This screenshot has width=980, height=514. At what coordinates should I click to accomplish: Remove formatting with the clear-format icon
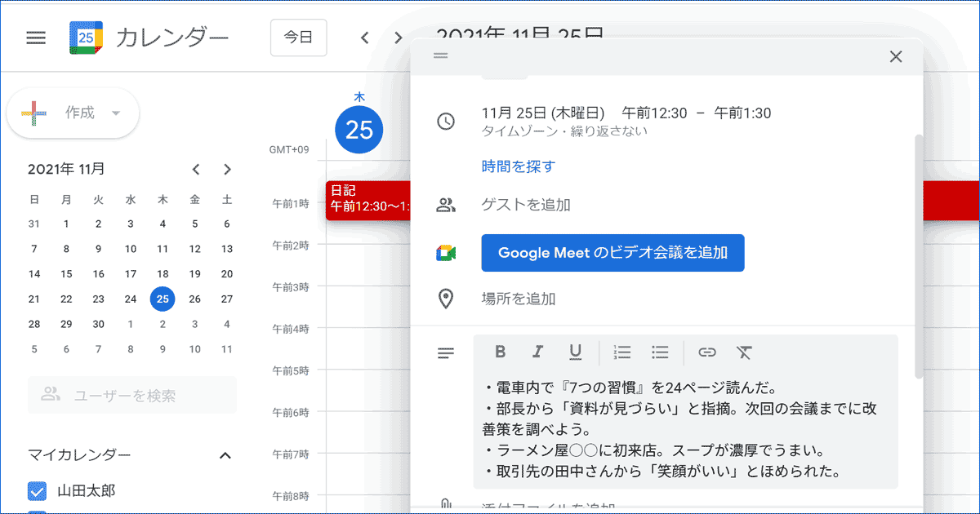(744, 352)
